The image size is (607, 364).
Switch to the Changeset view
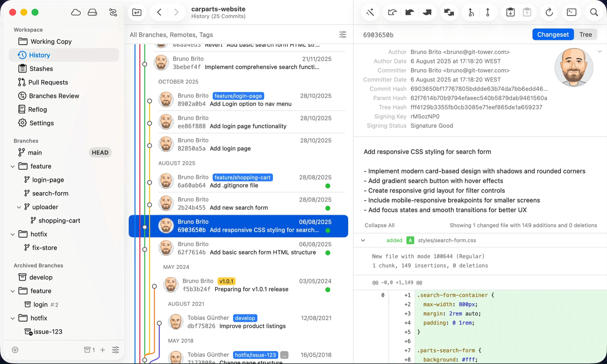[x=553, y=35]
